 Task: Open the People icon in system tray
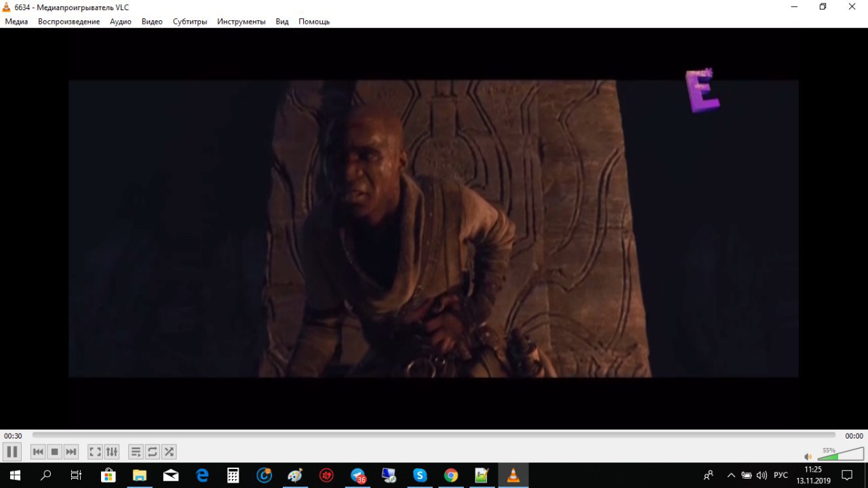pos(709,475)
